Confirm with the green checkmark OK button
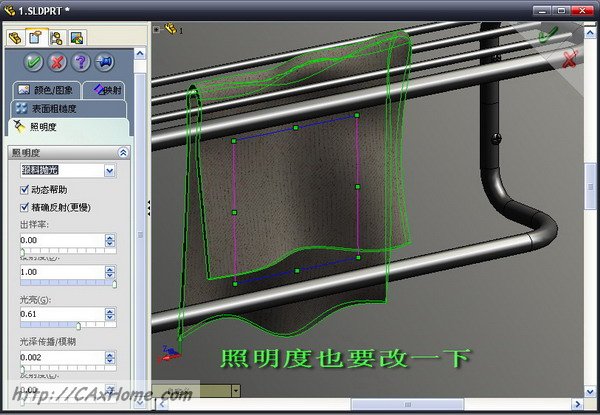 [34, 62]
